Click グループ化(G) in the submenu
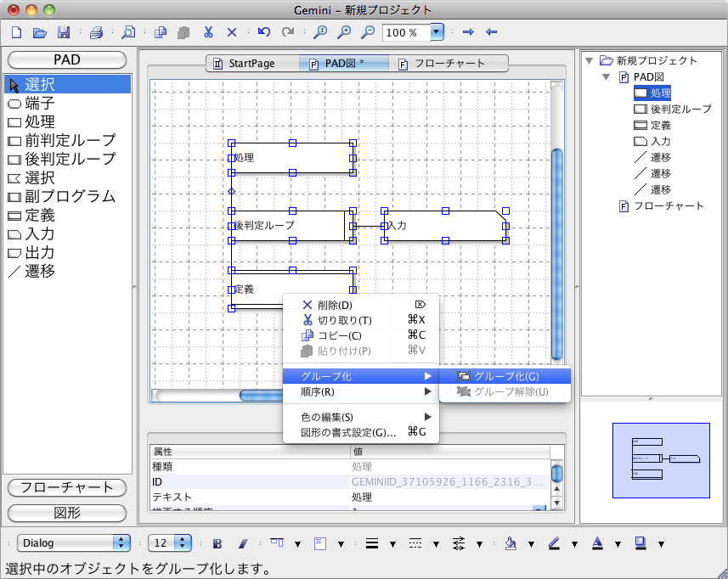728x579 pixels. 505,376
